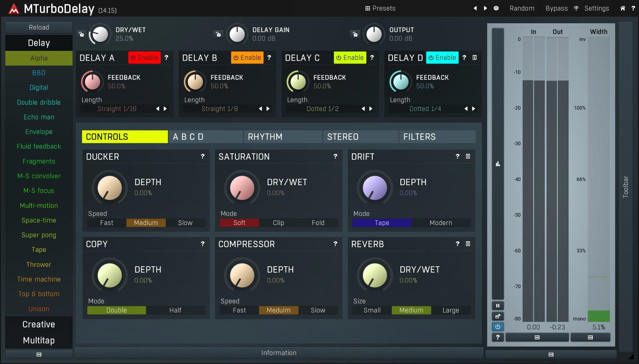The width and height of the screenshot is (639, 364).
Task: Open help for DELAY B section
Action: [x=269, y=58]
